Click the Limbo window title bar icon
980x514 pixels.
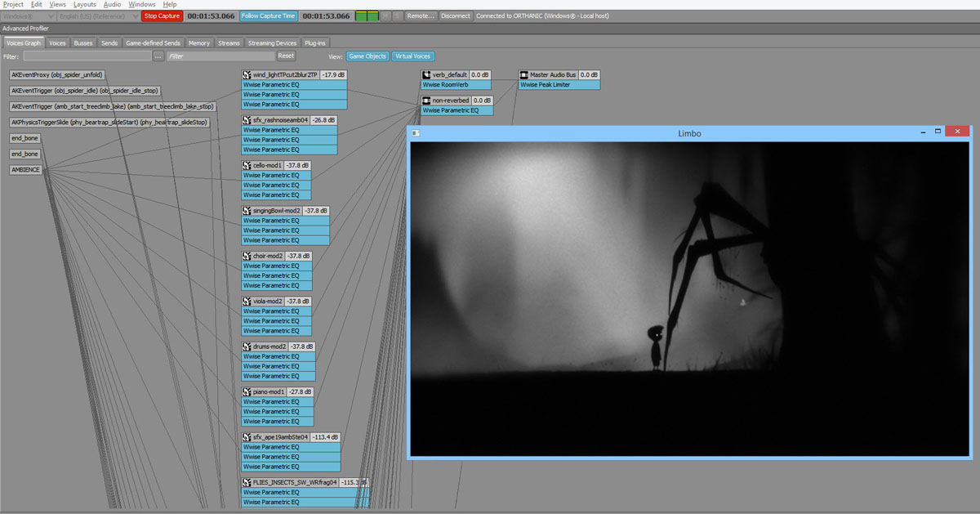[x=415, y=132]
